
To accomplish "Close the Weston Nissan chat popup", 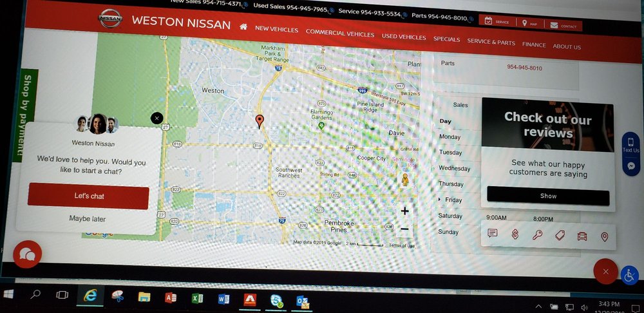I will 156,118.
